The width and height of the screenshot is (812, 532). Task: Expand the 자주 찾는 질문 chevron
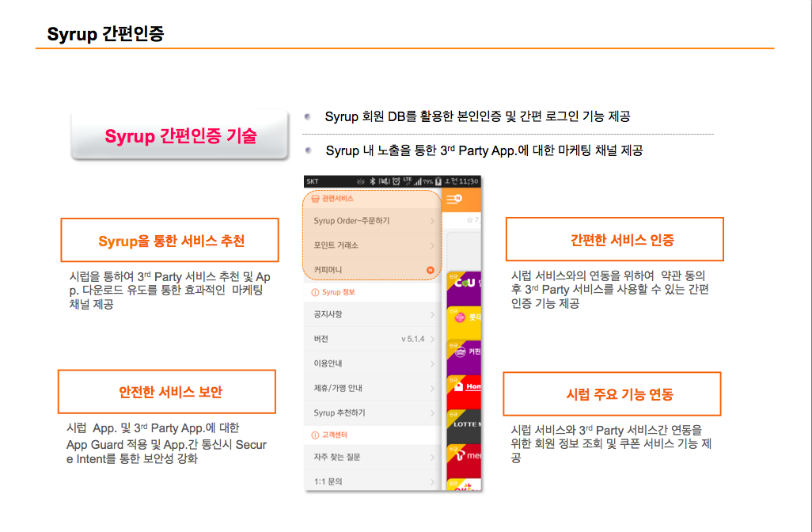[x=432, y=458]
